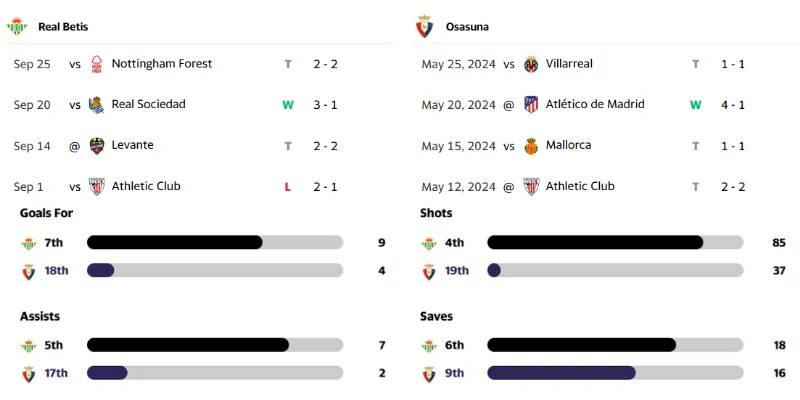The image size is (800, 400).
Task: Click Athletic Club logo in Osasuna column
Action: 531,187
